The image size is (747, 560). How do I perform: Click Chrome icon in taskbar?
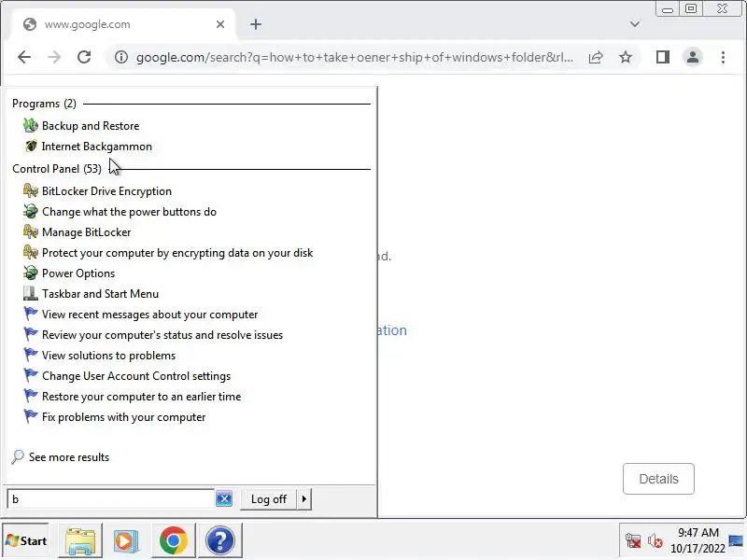coord(173,540)
